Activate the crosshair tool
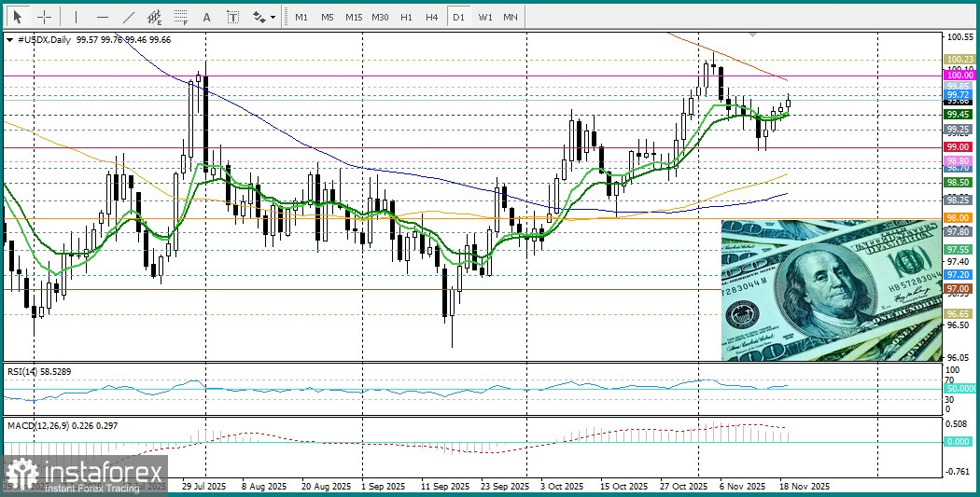The width and height of the screenshot is (980, 497). [43, 17]
